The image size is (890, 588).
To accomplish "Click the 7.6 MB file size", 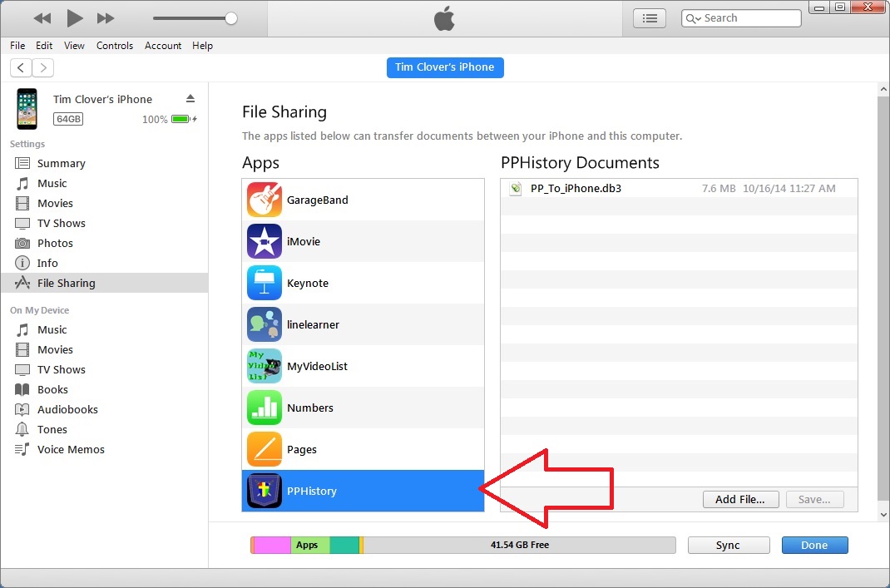I will tap(719, 189).
